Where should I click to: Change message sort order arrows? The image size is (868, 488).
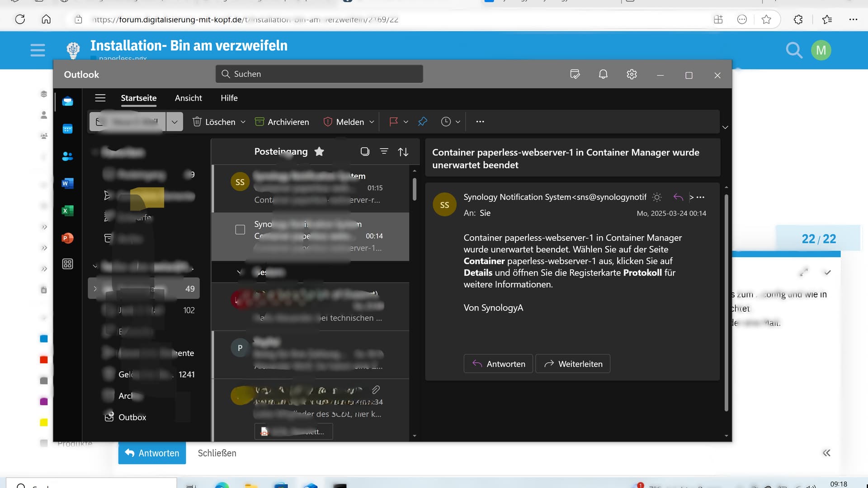click(x=403, y=152)
